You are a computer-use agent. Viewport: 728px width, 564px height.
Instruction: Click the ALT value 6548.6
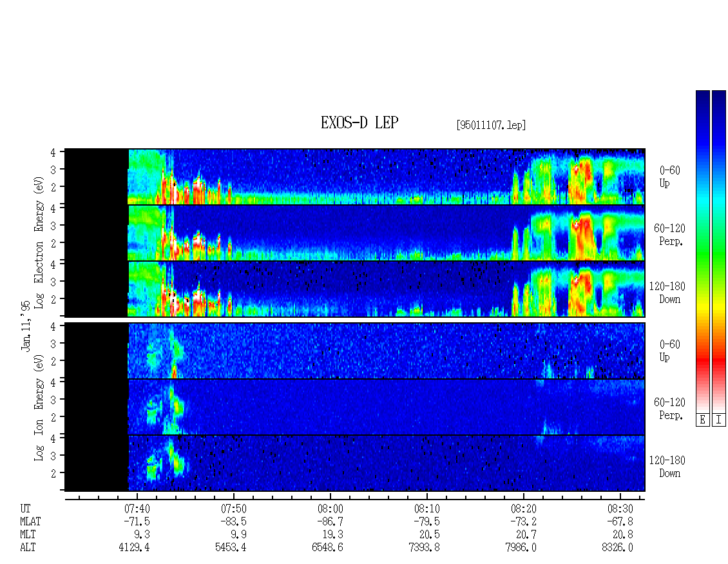pos(327,548)
